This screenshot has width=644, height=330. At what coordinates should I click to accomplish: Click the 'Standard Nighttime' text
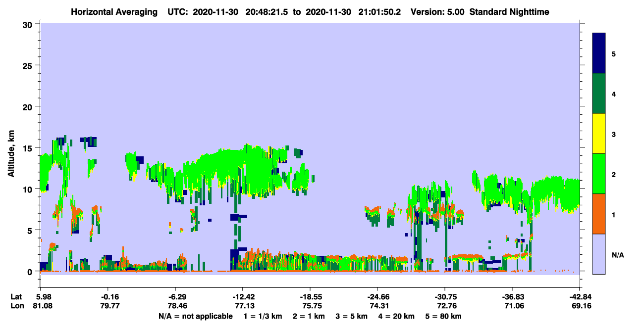509,12
